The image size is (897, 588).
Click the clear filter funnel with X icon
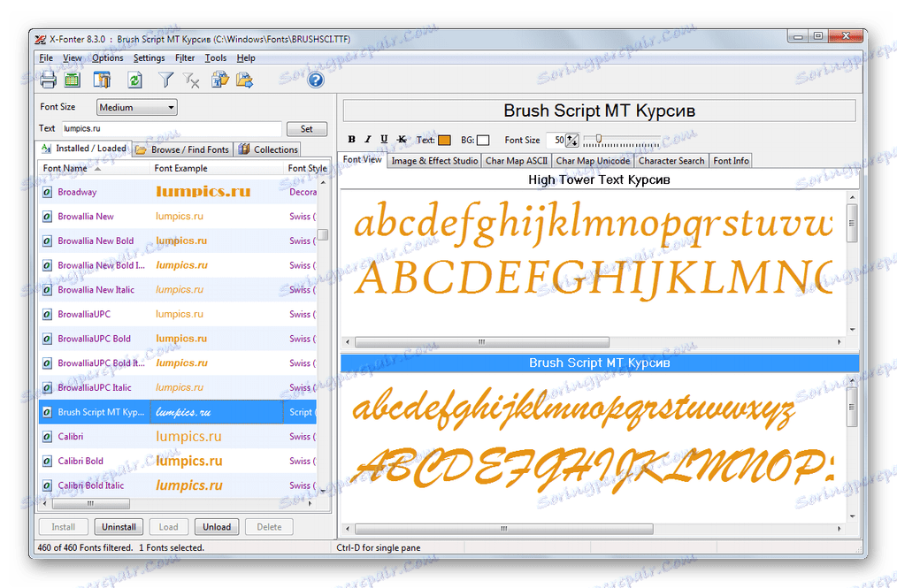coord(191,80)
